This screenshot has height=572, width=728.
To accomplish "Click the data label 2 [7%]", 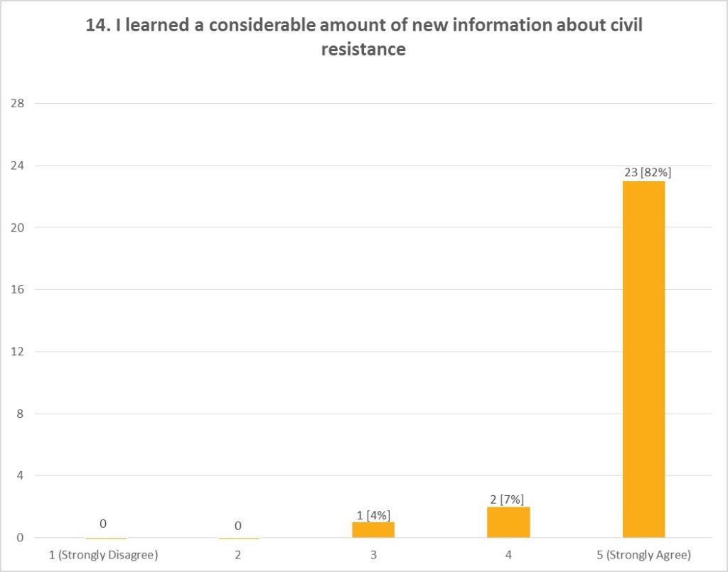I will pos(507,500).
